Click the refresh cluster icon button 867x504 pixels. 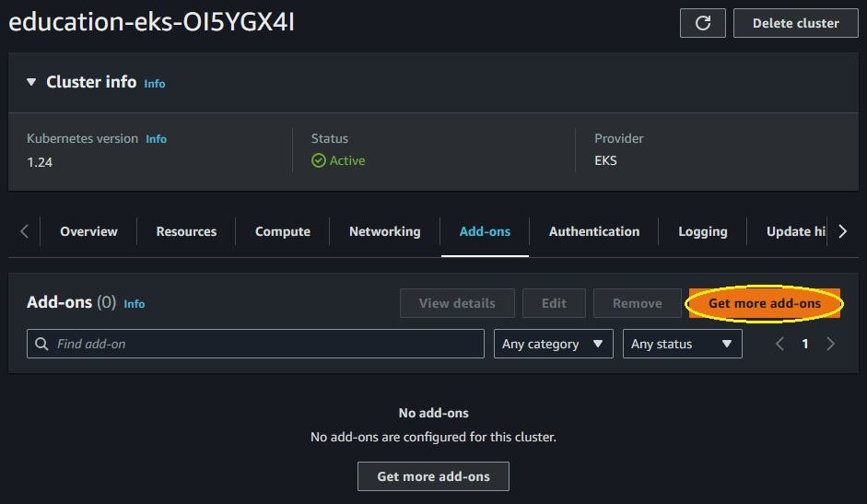tap(702, 23)
